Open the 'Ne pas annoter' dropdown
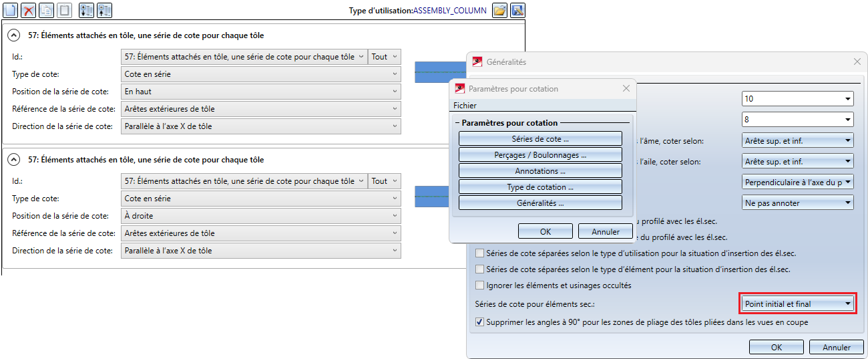 pos(798,203)
